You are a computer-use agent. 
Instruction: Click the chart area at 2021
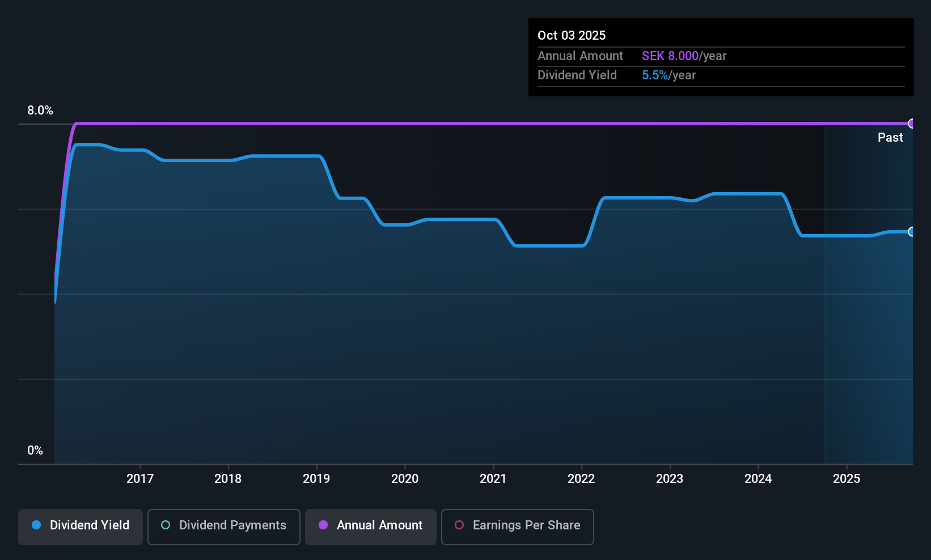[493, 283]
